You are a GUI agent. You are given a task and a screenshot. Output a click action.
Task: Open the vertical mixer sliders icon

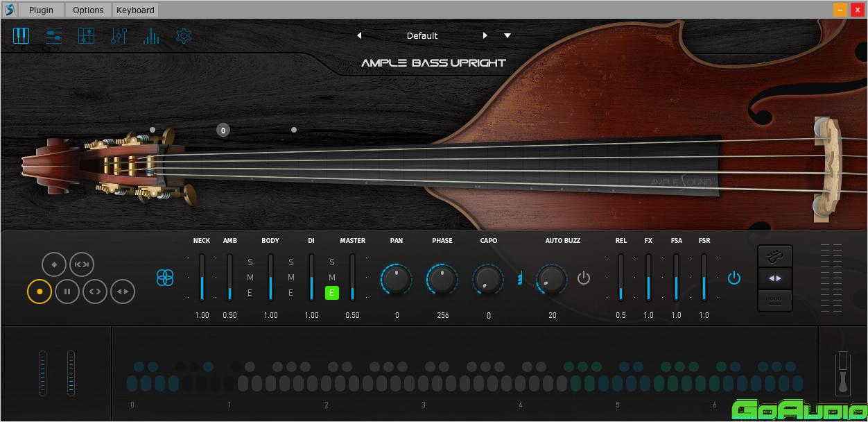coord(119,35)
